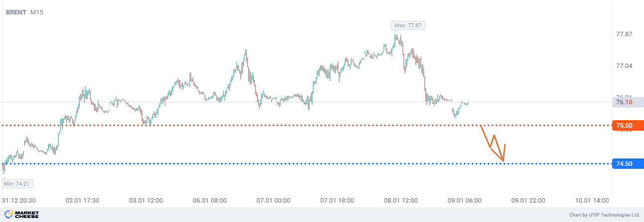The image size is (644, 222).
Task: Click the orange dotted resistance line
Action: tap(249, 125)
